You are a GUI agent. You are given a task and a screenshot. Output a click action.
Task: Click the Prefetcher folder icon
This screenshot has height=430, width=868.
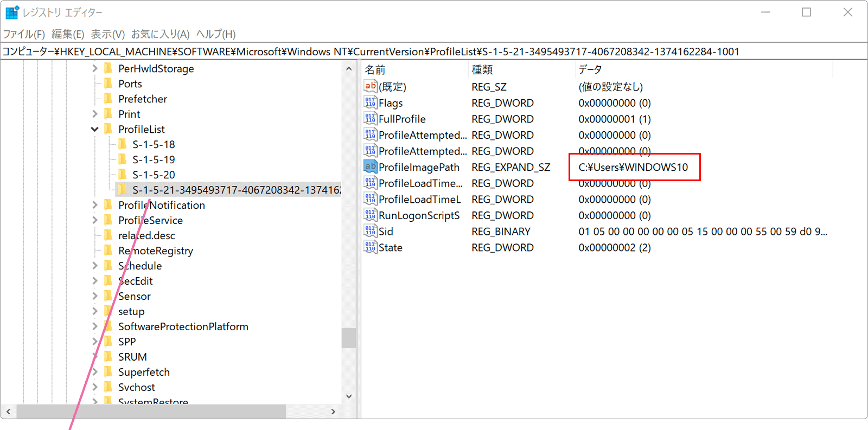coord(108,99)
